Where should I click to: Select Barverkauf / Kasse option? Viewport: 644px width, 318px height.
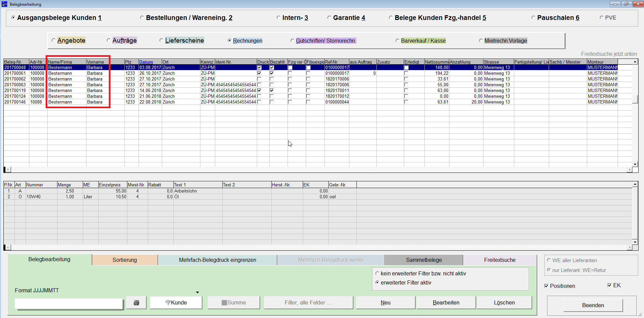click(421, 41)
